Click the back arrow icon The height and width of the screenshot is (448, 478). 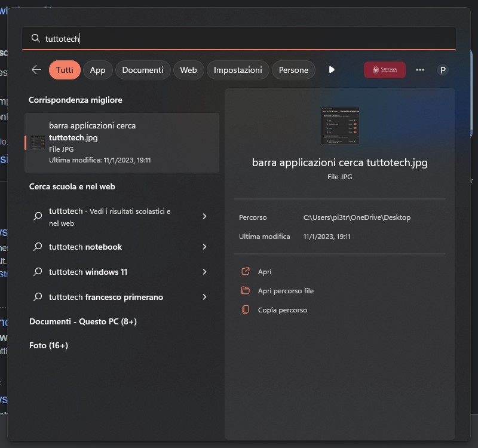pyautogui.click(x=36, y=70)
